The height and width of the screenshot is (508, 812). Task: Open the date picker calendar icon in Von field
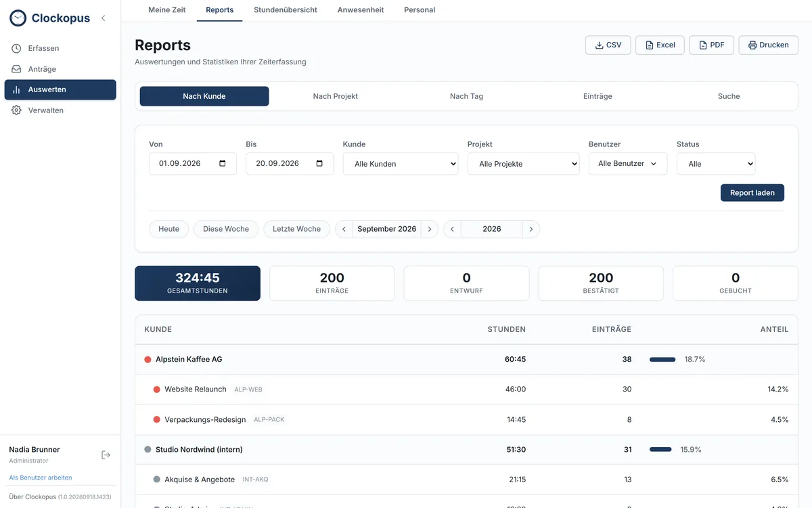(x=223, y=163)
